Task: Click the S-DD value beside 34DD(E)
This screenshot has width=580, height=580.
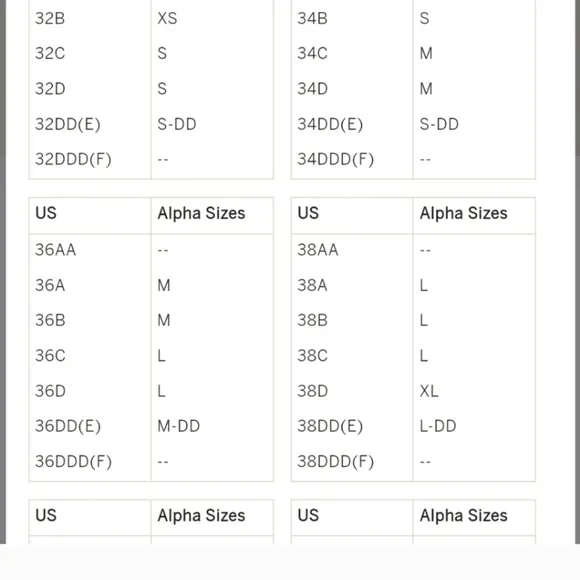Action: [439, 124]
